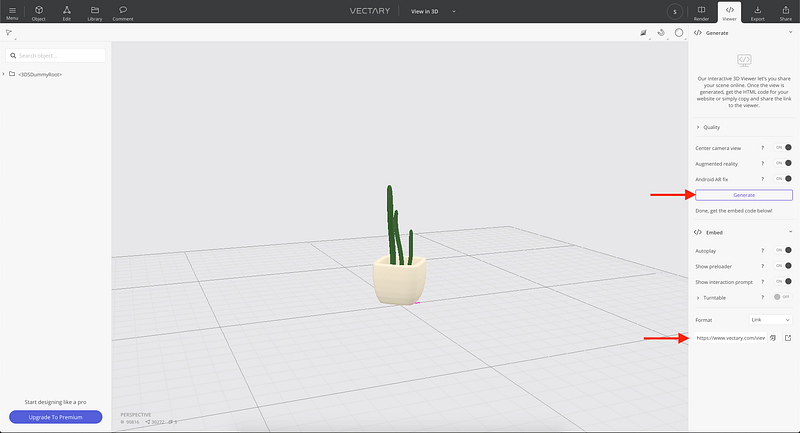The image size is (800, 433).
Task: Click the material cube icon in viewport toolbar
Action: 644,33
